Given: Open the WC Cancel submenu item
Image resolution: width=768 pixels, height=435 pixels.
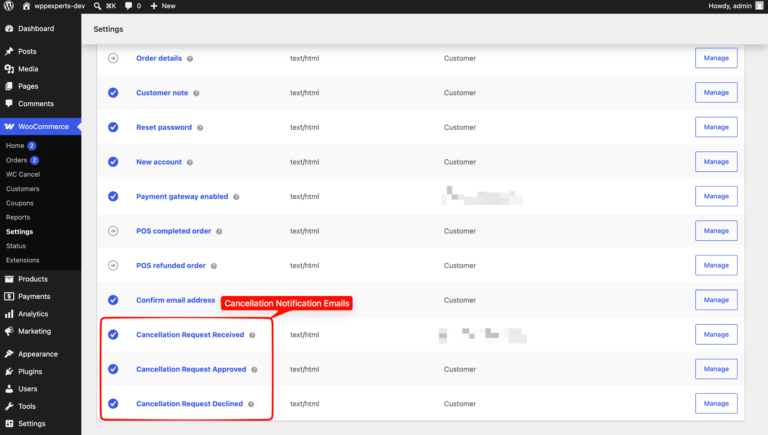Looking at the screenshot, I should click(x=23, y=174).
